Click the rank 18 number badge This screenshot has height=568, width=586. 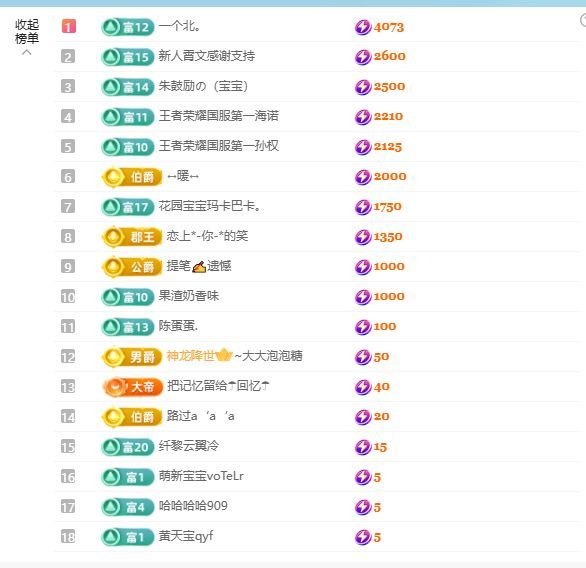(68, 537)
